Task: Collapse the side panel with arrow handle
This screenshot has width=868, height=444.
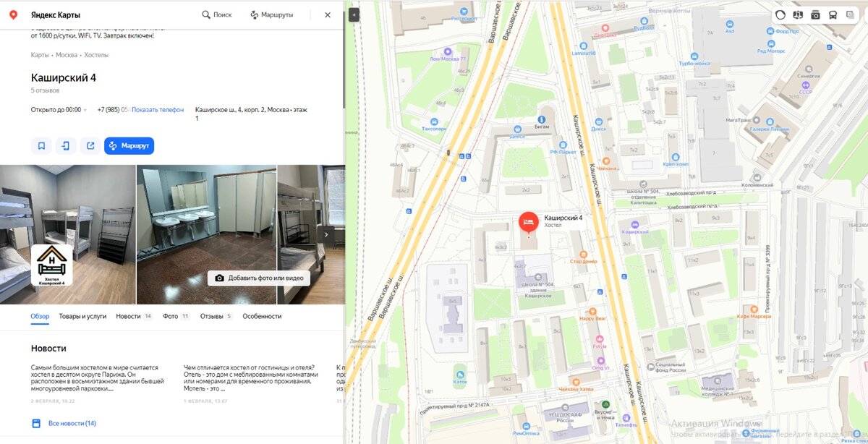Action: pyautogui.click(x=354, y=14)
